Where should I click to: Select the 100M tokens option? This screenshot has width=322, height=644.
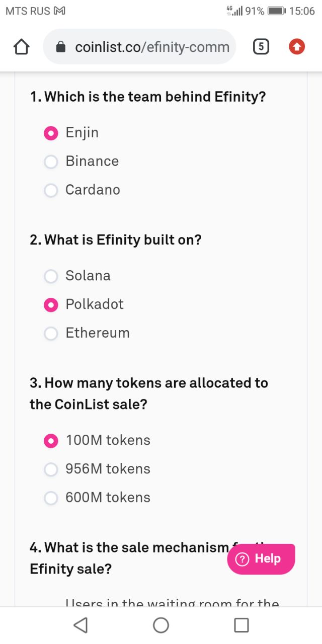tap(51, 440)
